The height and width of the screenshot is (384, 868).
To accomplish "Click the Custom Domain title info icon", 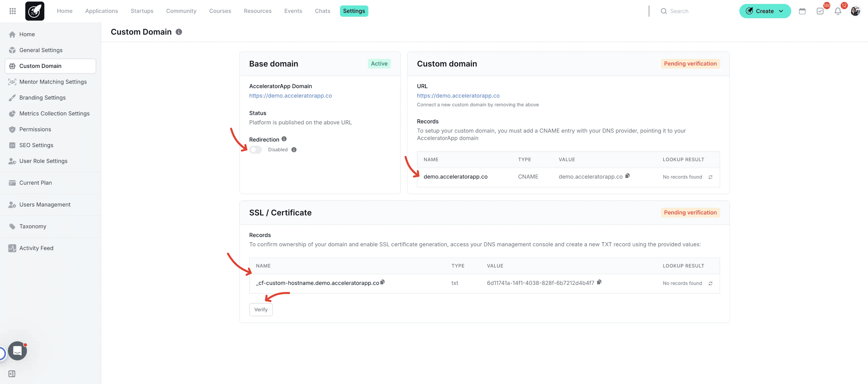I will coord(179,32).
